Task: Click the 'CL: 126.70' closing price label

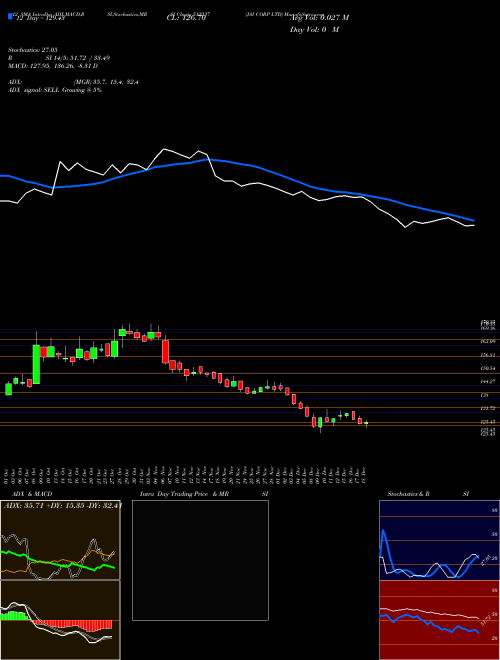Action: click(186, 18)
